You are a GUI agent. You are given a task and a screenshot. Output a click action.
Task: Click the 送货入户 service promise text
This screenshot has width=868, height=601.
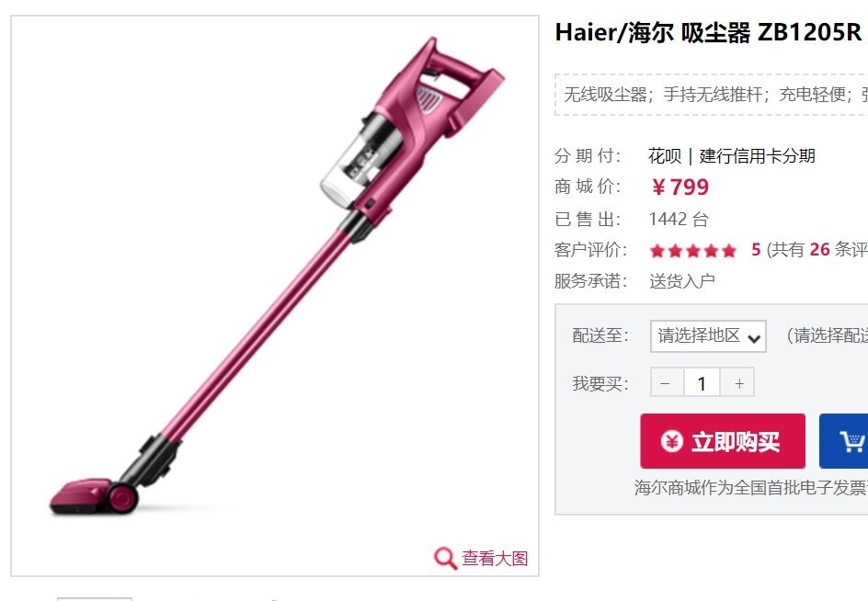point(682,281)
